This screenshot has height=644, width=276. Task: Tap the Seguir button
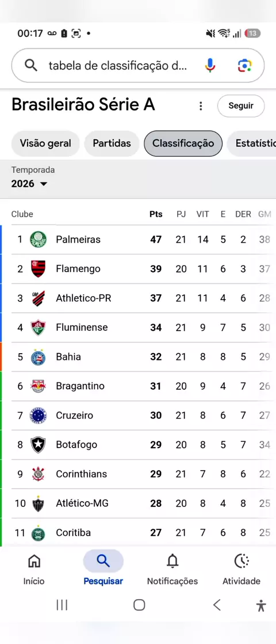pos(241,105)
